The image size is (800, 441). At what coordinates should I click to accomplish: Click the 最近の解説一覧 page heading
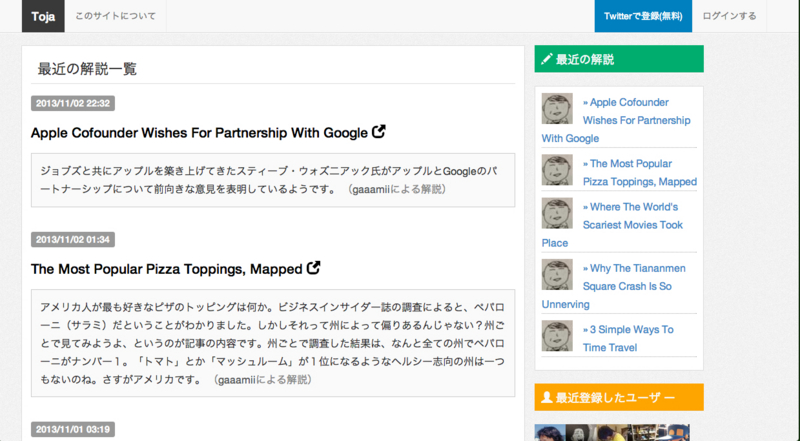(x=87, y=69)
